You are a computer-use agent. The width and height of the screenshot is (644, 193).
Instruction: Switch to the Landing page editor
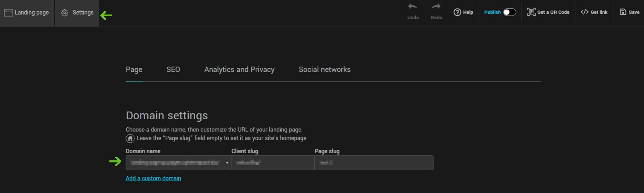click(27, 13)
